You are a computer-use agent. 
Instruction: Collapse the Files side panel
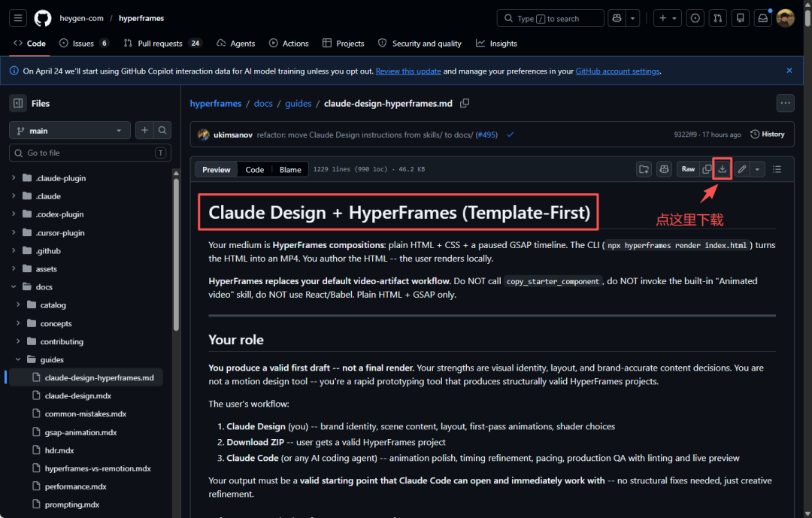click(x=18, y=103)
